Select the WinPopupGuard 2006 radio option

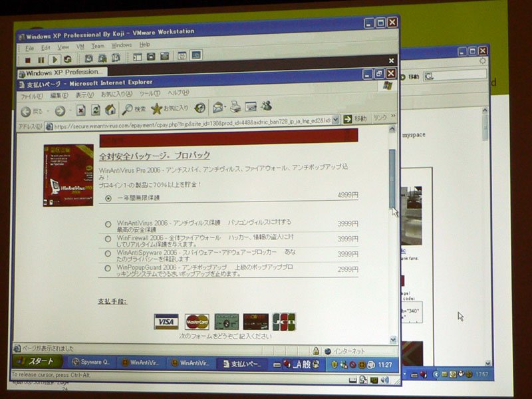click(108, 269)
